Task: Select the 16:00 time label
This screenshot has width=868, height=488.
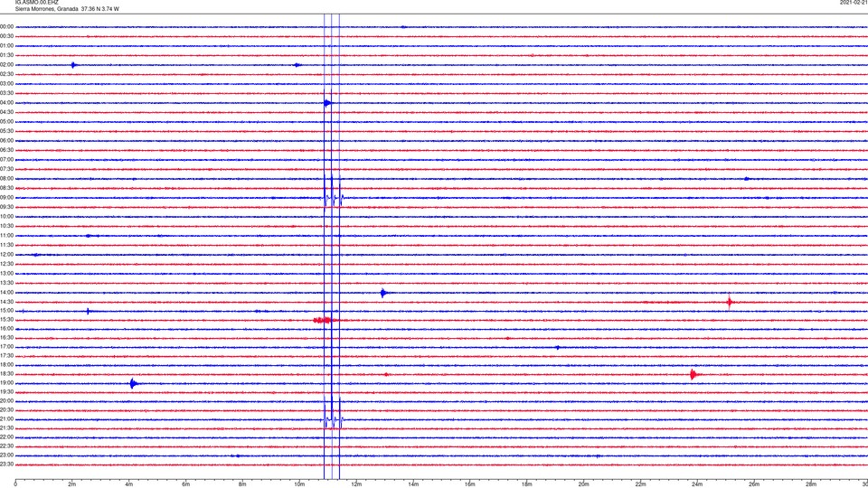Action: tap(6, 329)
